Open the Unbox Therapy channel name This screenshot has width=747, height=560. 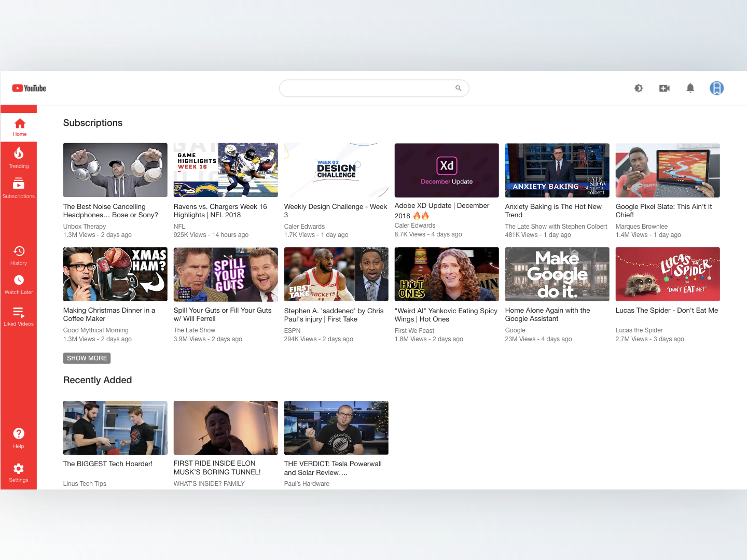coord(85,227)
